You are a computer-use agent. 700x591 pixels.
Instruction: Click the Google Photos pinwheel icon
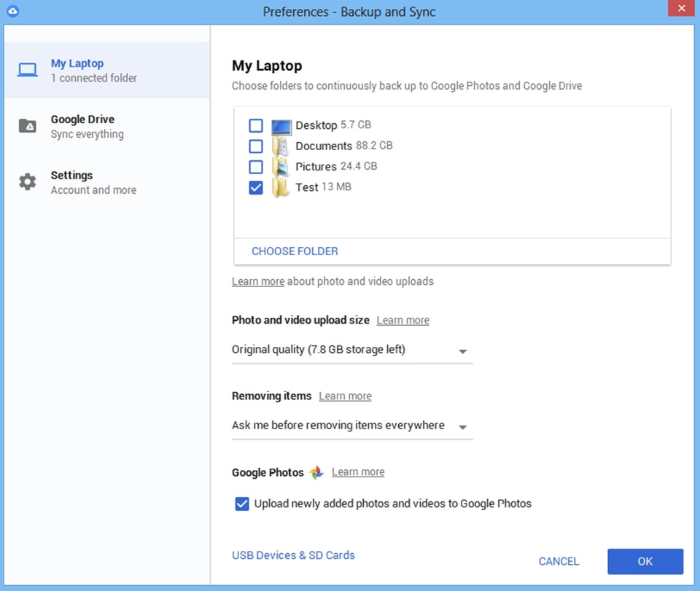click(316, 471)
